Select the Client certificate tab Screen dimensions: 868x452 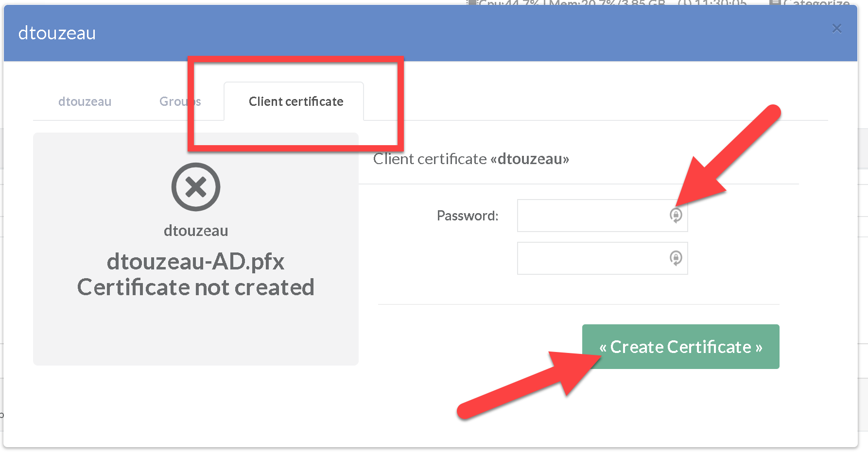296,101
